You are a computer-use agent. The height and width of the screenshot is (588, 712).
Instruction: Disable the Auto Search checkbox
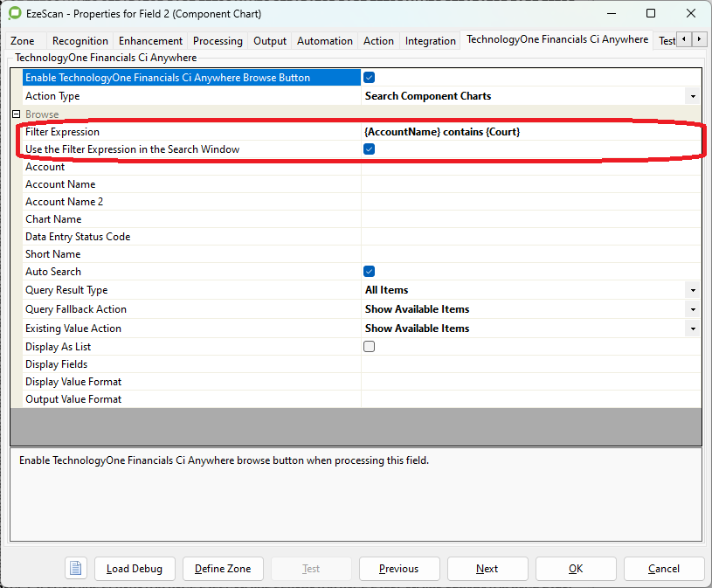pos(370,272)
